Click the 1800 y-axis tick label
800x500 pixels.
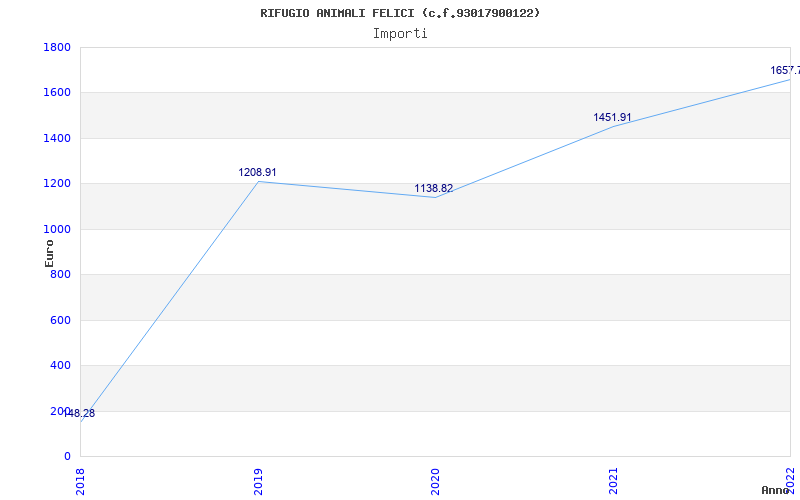click(x=57, y=47)
